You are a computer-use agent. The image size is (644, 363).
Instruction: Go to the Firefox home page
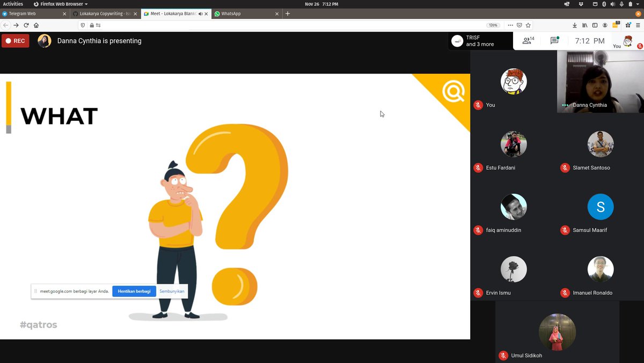[x=36, y=25]
